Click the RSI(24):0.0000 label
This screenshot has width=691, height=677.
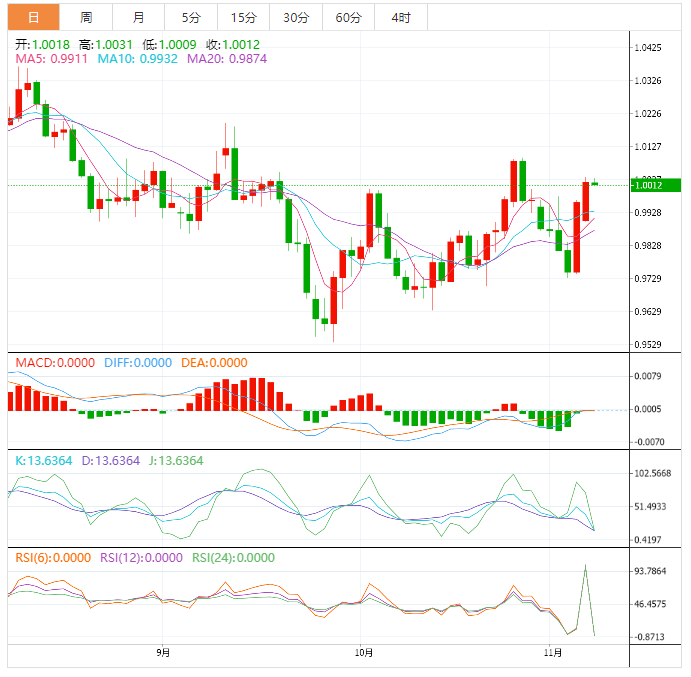coord(233,558)
